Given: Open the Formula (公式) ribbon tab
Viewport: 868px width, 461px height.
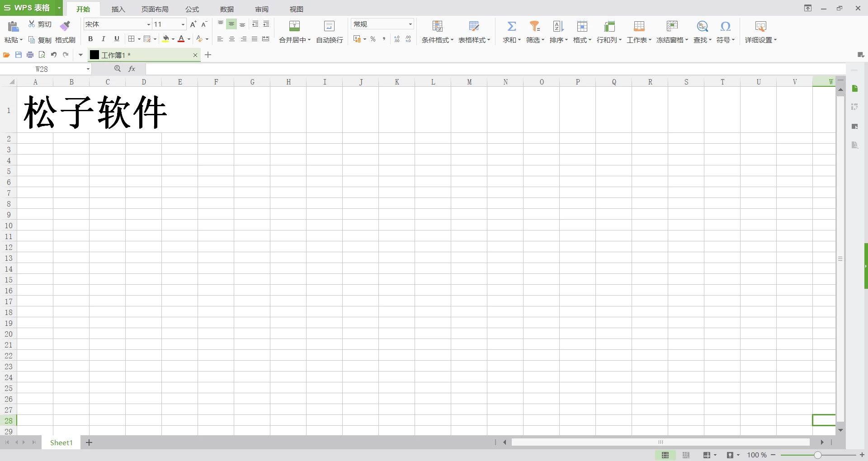Looking at the screenshot, I should click(x=192, y=9).
